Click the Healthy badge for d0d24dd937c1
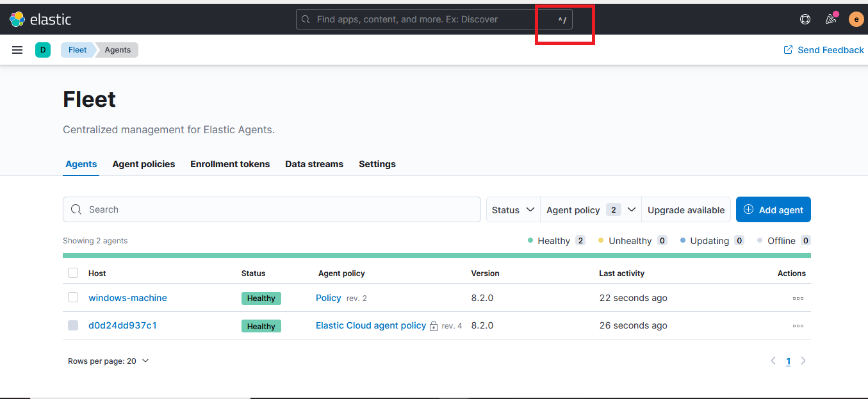This screenshot has height=399, width=868. (x=261, y=326)
